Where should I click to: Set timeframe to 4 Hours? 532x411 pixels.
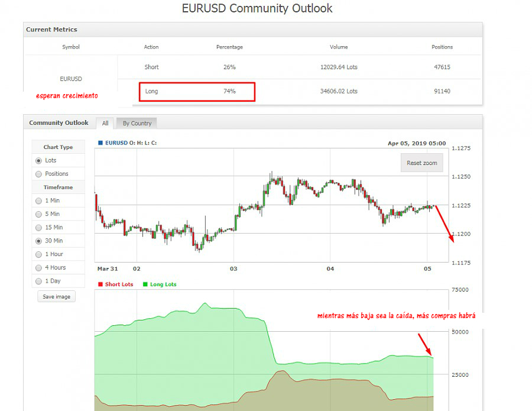pos(39,268)
